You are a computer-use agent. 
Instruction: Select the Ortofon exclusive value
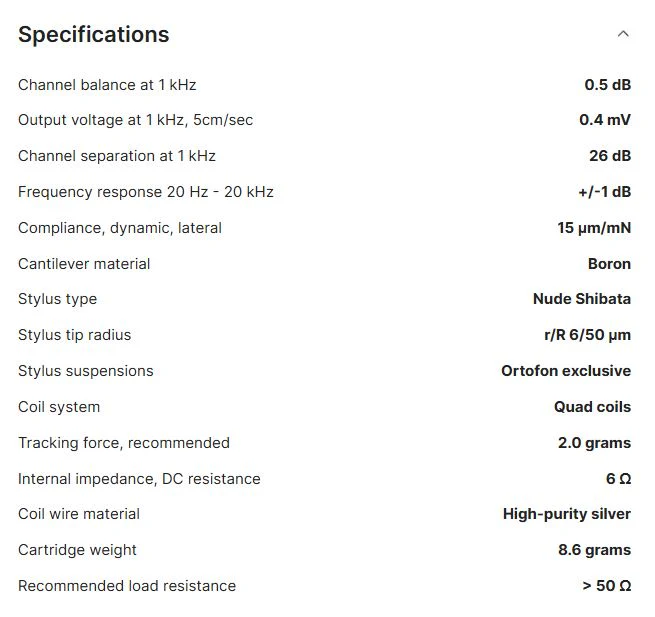tap(566, 371)
